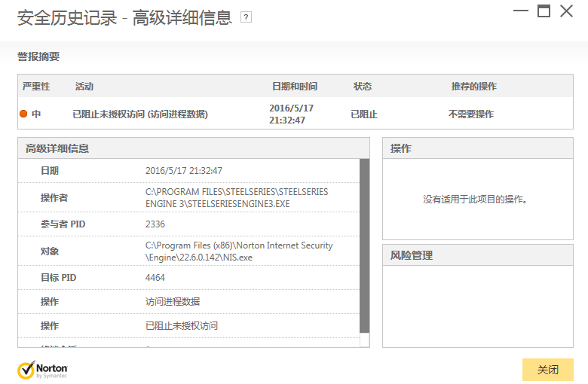This screenshot has width=588, height=384.
Task: Click the 风险管理 panel header
Action: click(478, 255)
